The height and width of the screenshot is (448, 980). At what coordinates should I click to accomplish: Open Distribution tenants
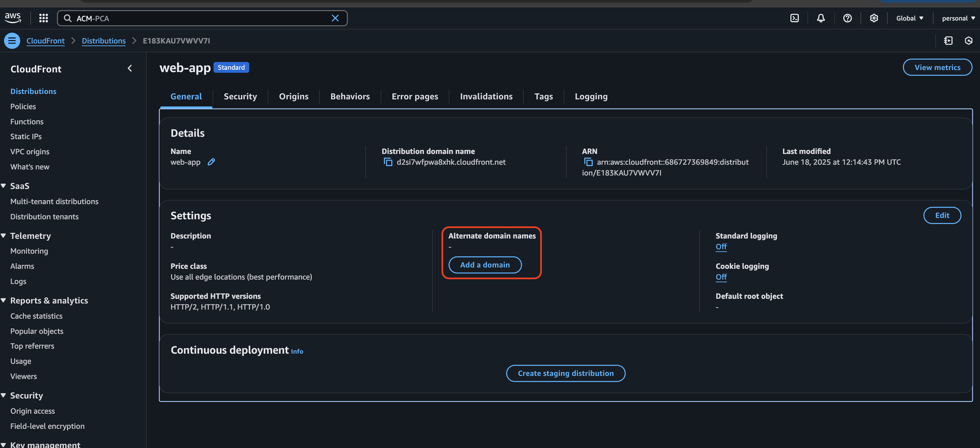tap(44, 217)
